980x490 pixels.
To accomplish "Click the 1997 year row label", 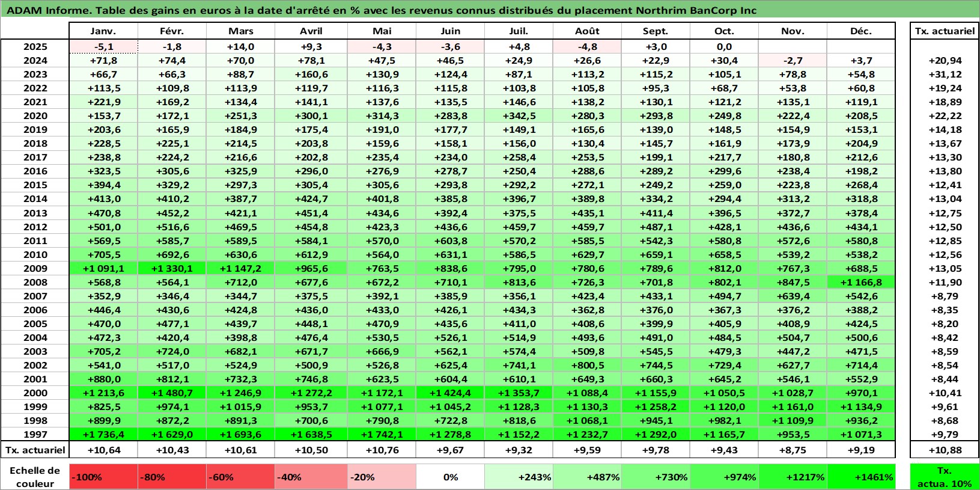I will pyautogui.click(x=35, y=434).
